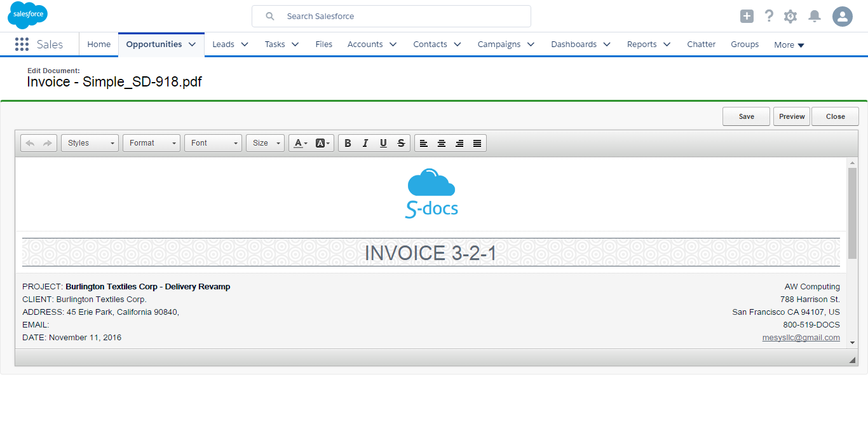Click the DATE: November 11, 2016 line

point(72,338)
